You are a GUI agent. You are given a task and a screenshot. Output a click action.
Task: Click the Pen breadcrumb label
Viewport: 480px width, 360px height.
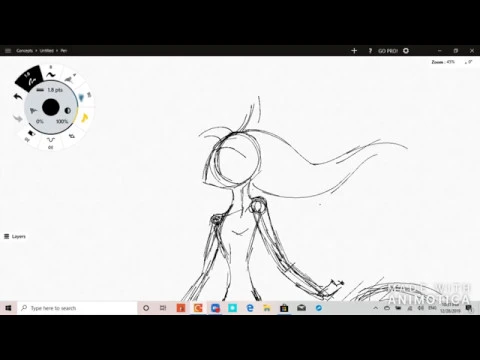click(x=64, y=51)
